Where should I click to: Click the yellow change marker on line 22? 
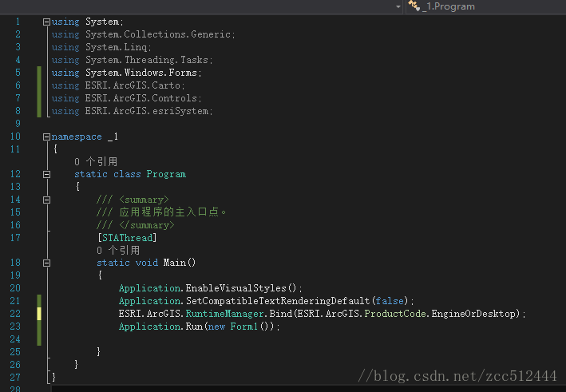point(39,313)
